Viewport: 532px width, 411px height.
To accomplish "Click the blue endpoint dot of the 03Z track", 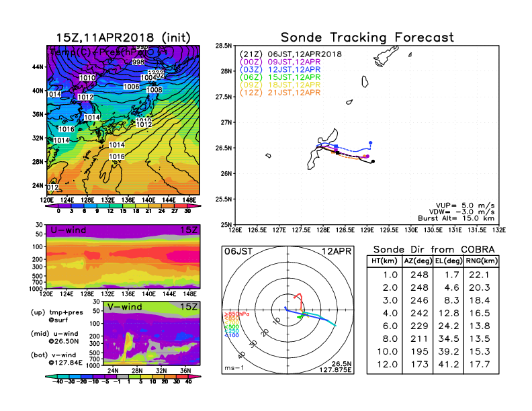I will click(371, 143).
